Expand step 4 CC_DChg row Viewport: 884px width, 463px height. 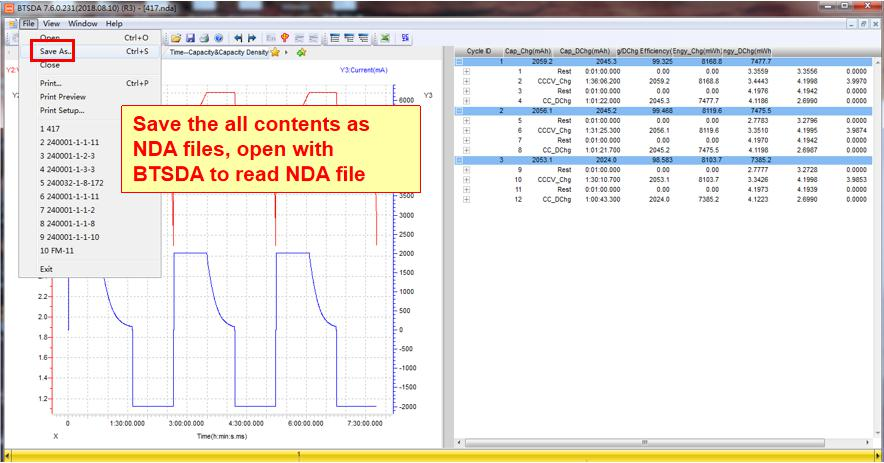pos(466,101)
